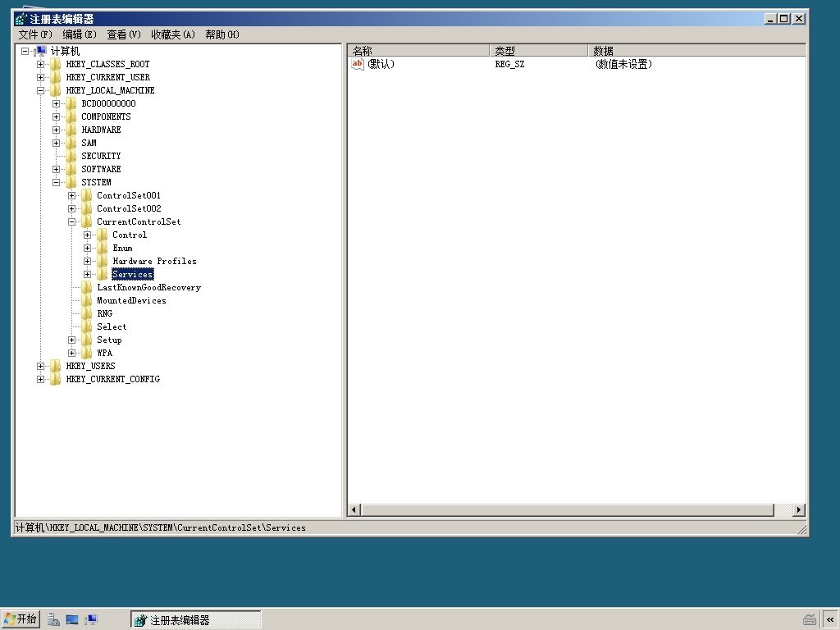Expand the Control subkey

pos(87,235)
